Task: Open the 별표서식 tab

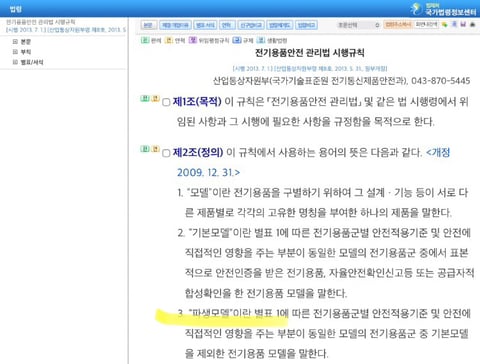Action: (205, 25)
